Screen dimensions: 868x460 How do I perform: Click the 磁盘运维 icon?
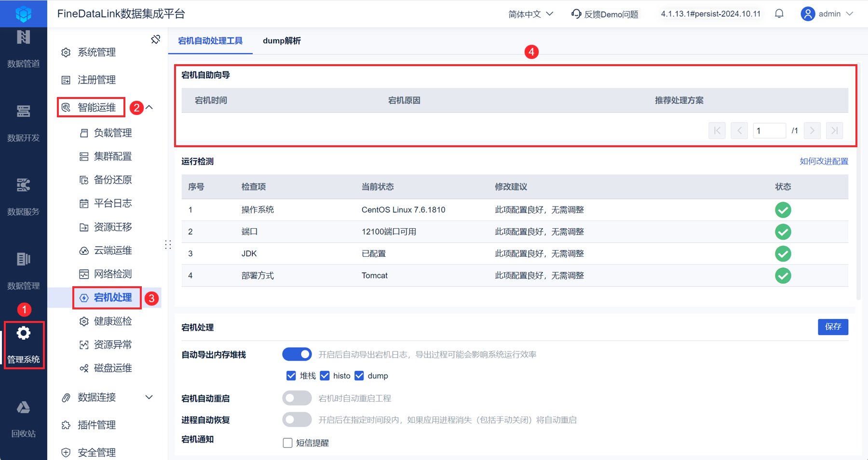[x=84, y=368]
